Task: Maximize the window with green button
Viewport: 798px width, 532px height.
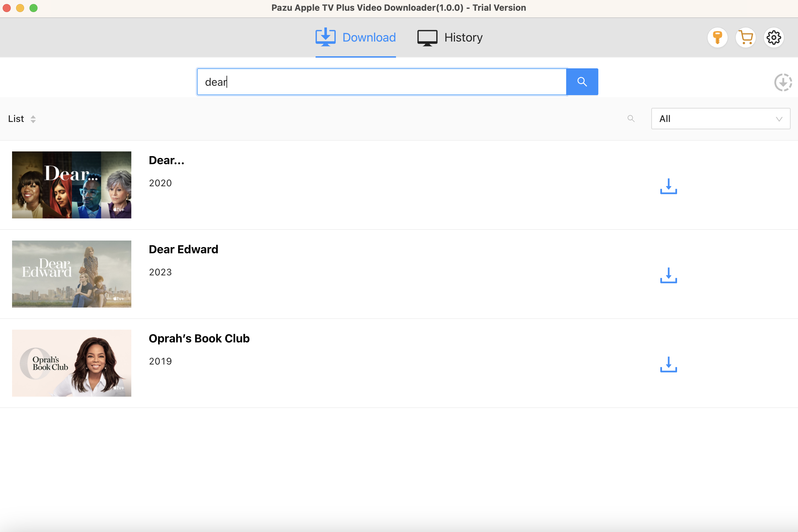Action: pos(34,8)
